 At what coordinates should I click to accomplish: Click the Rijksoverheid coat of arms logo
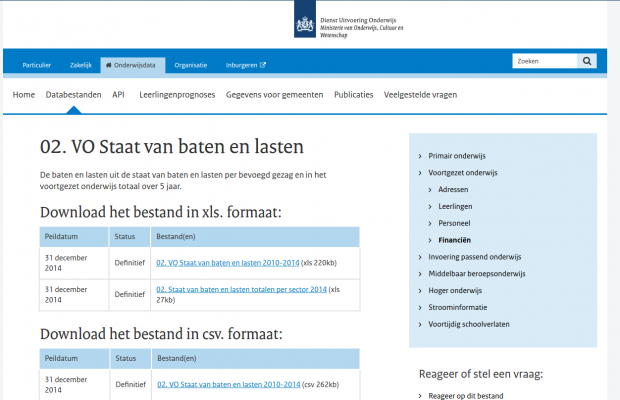point(305,25)
